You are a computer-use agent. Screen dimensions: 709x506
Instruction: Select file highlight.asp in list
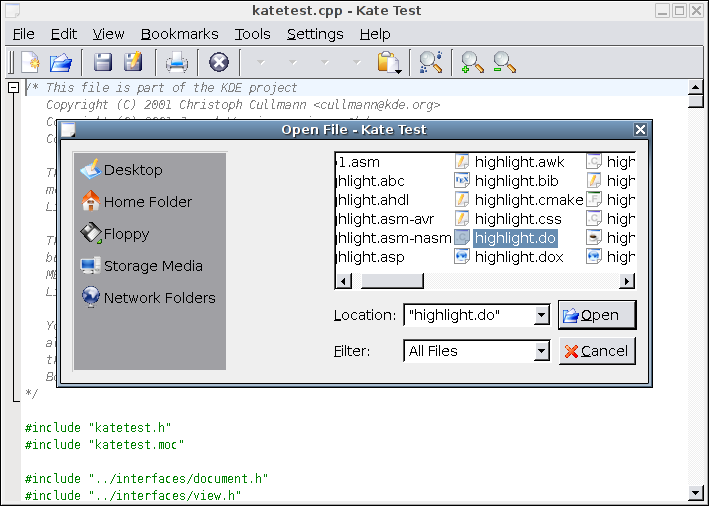pyautogui.click(x=370, y=257)
